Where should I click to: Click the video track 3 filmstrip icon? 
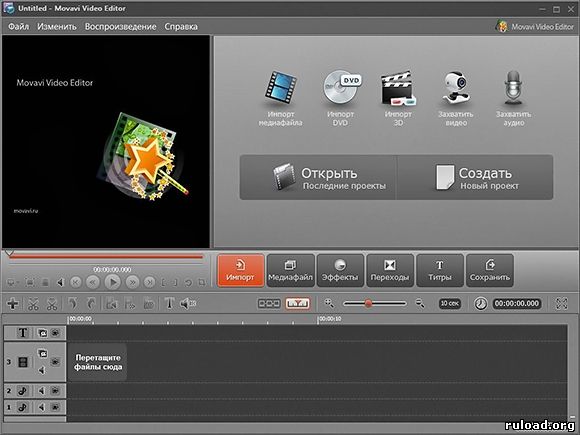tap(23, 362)
